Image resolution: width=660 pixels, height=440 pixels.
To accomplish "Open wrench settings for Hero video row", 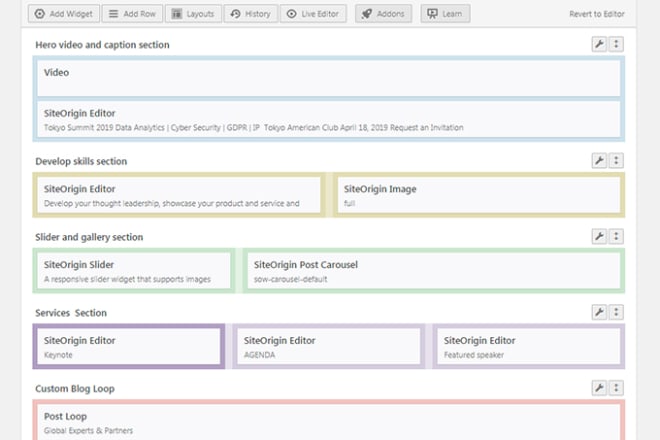I will tap(599, 44).
